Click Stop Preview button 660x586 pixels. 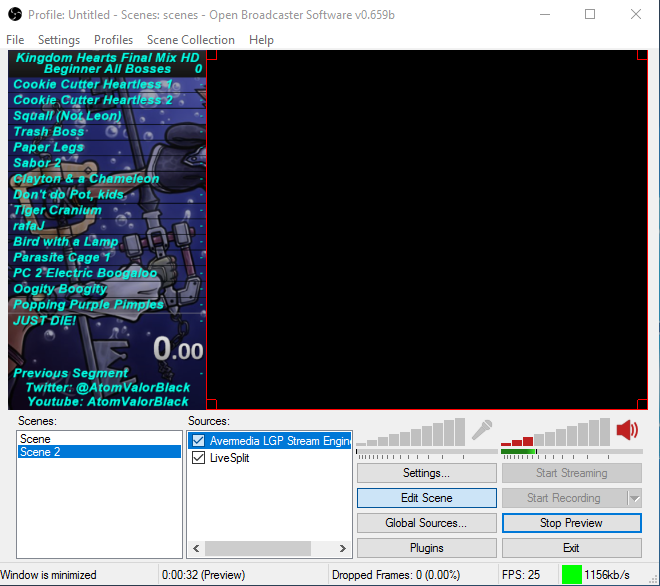572,523
